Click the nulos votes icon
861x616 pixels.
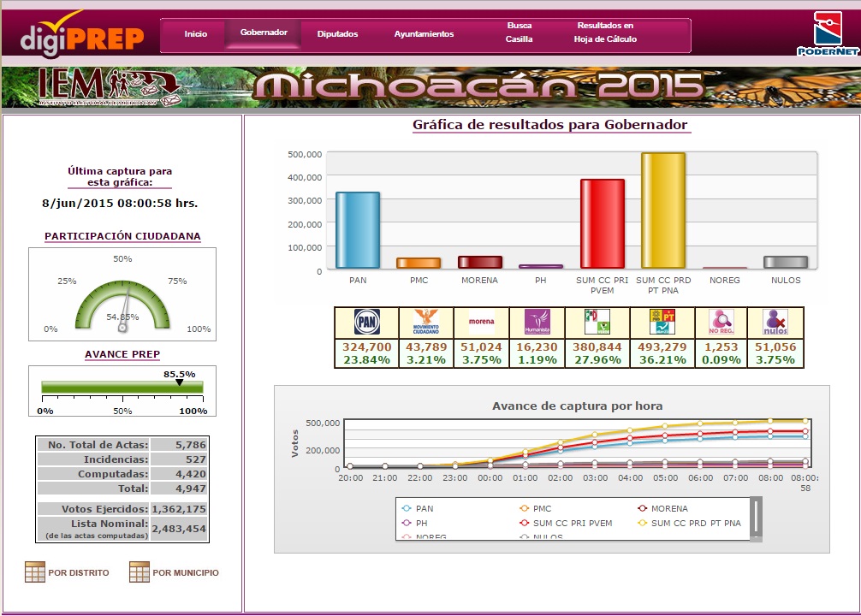tap(775, 322)
